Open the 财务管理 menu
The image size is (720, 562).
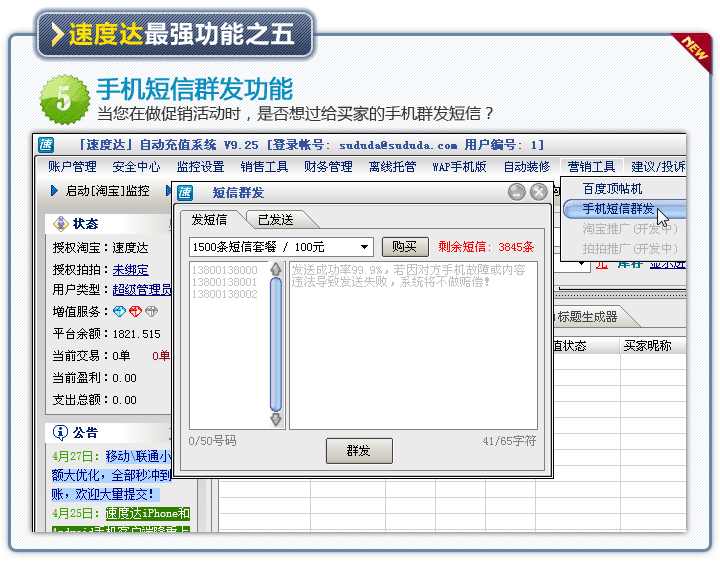(x=328, y=167)
